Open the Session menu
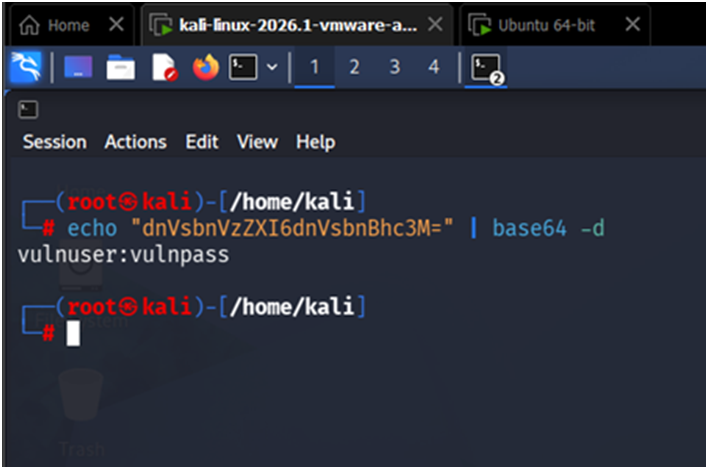 55,142
